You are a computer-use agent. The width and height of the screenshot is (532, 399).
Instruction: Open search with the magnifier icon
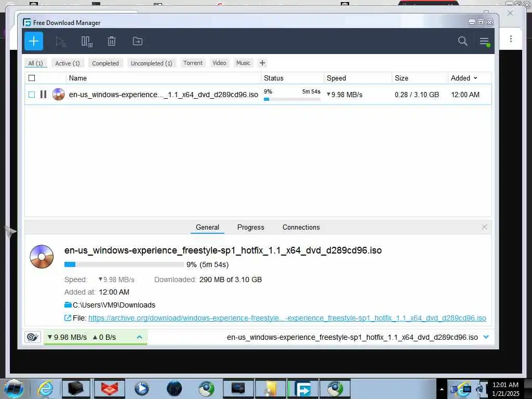click(462, 41)
